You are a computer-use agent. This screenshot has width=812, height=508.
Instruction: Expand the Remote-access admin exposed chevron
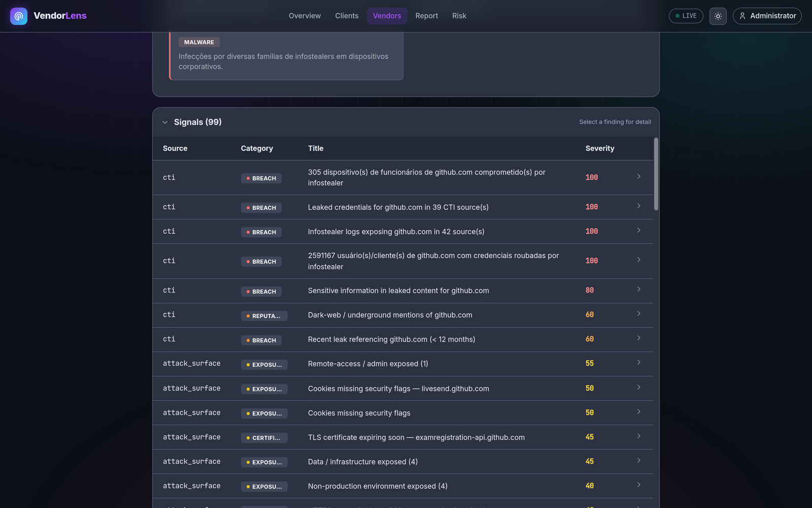click(x=639, y=362)
